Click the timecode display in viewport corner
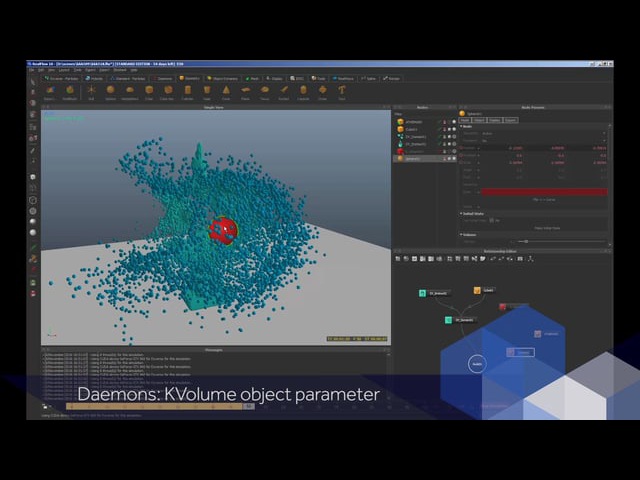Image resolution: width=640 pixels, height=480 pixels. tap(357, 339)
